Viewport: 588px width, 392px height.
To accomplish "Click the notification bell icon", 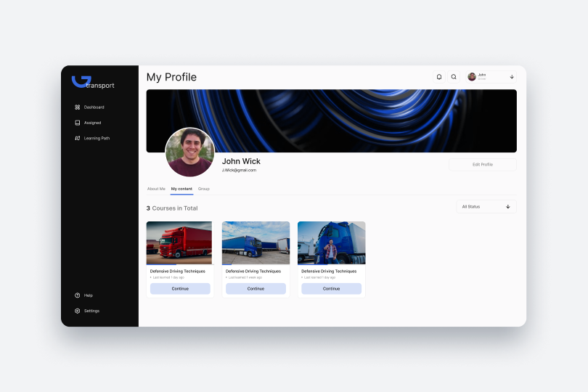I will point(439,77).
